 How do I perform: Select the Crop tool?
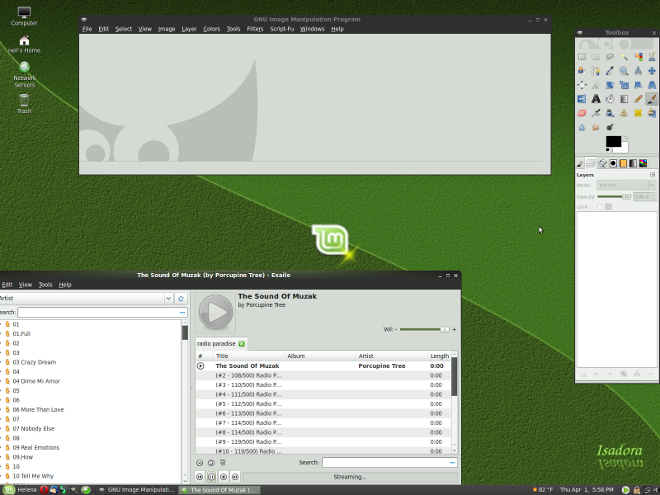596,85
